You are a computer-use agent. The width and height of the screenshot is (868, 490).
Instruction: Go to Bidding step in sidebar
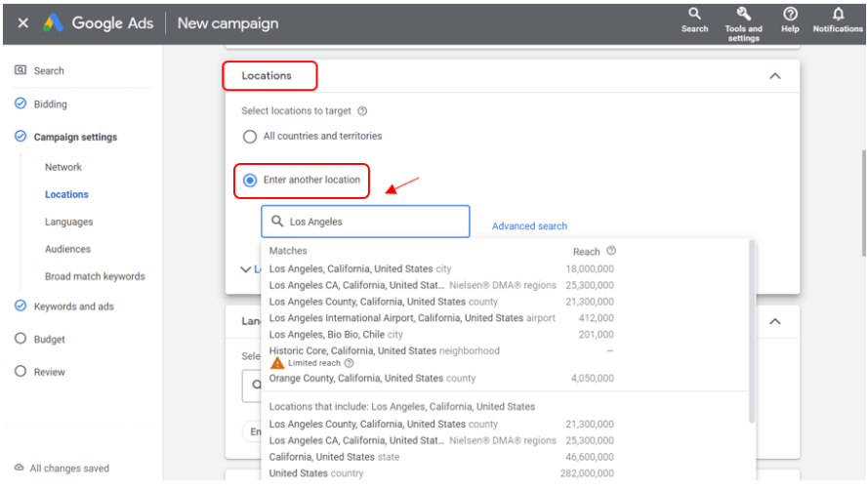51,104
